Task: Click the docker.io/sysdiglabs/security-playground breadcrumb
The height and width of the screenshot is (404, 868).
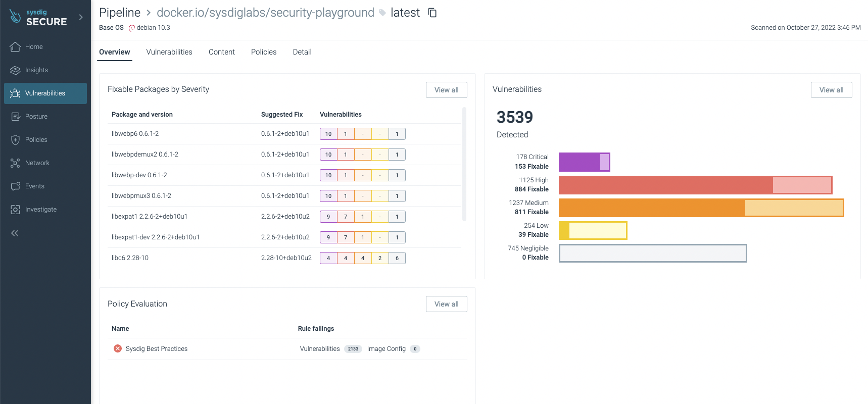Action: [x=265, y=13]
